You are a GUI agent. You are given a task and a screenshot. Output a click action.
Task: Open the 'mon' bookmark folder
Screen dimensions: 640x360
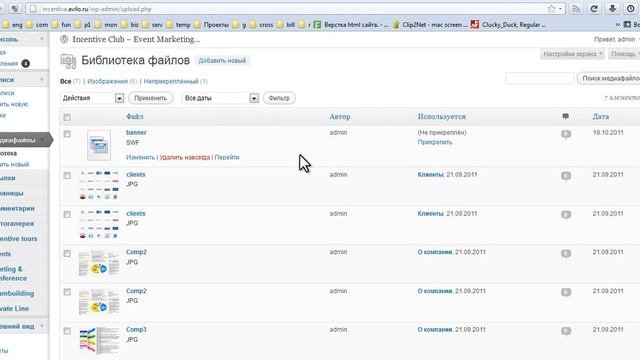(x=106, y=25)
